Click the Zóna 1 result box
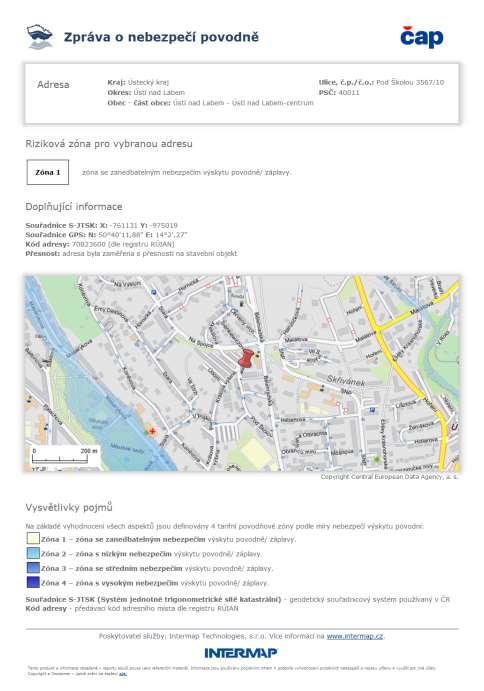 pyautogui.click(x=48, y=172)
